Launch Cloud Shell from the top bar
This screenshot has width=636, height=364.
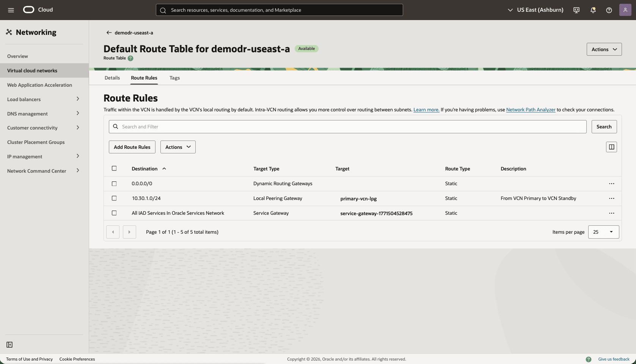(576, 10)
